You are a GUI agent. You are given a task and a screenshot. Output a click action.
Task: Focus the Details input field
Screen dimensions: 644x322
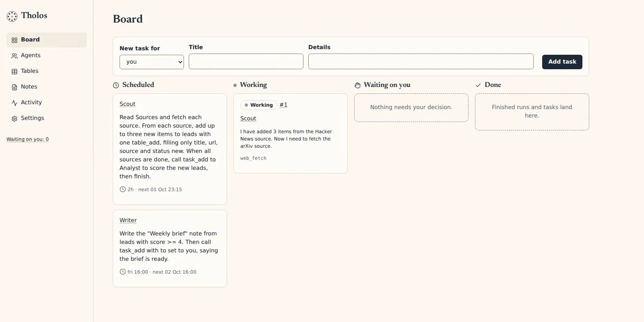coord(421,62)
